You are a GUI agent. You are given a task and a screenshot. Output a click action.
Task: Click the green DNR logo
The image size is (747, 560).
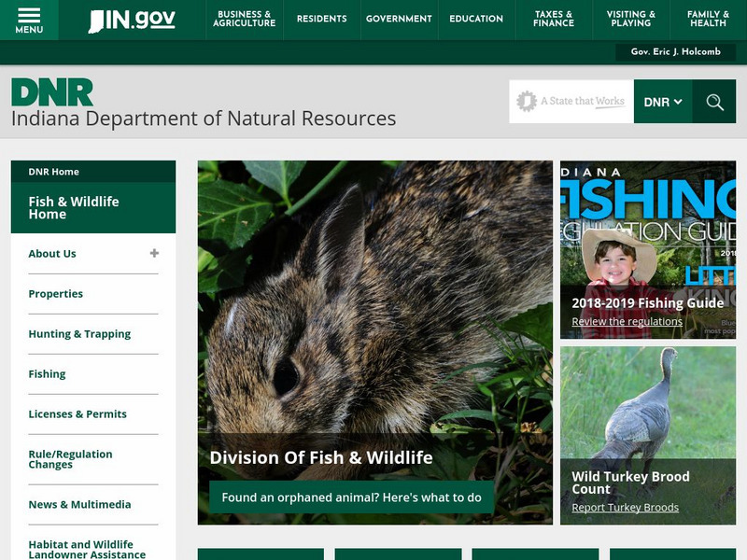(52, 92)
